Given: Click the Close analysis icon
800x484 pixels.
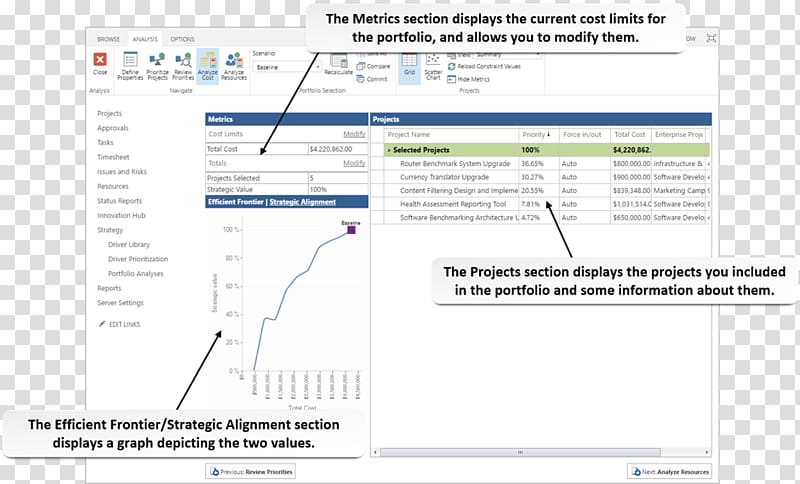Looking at the screenshot, I should [x=100, y=60].
